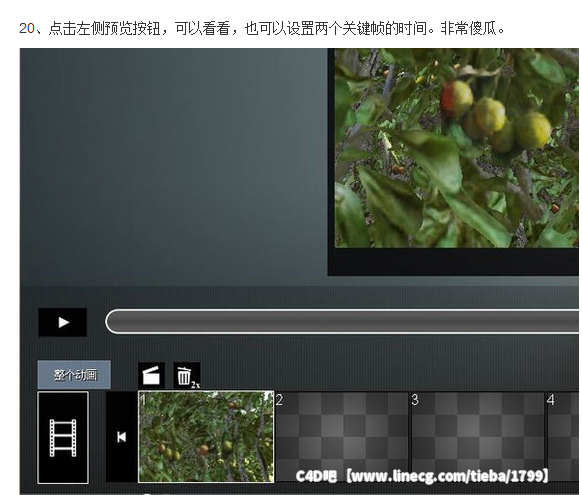Viewport: 582px width, 495px height.
Task: Select the keyframe 1 thumbnail of the fruit tree
Action: pos(206,437)
